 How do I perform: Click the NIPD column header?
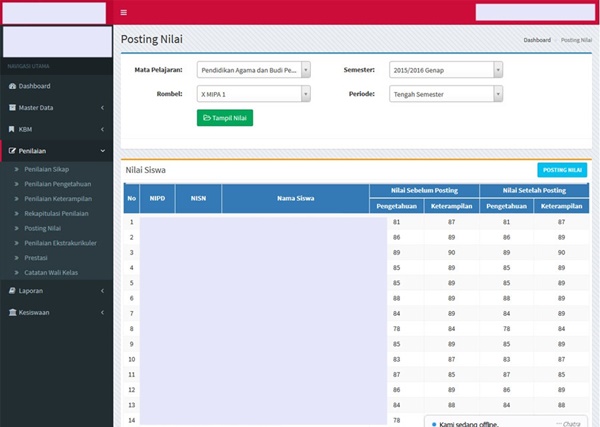click(157, 198)
